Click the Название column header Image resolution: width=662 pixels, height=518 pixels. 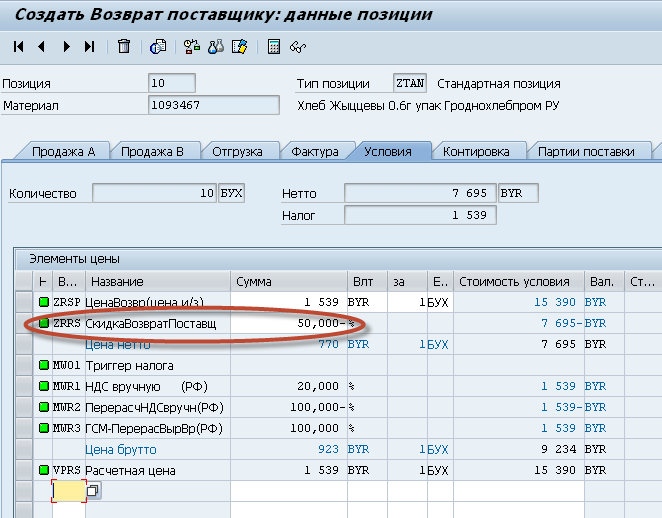click(x=158, y=282)
